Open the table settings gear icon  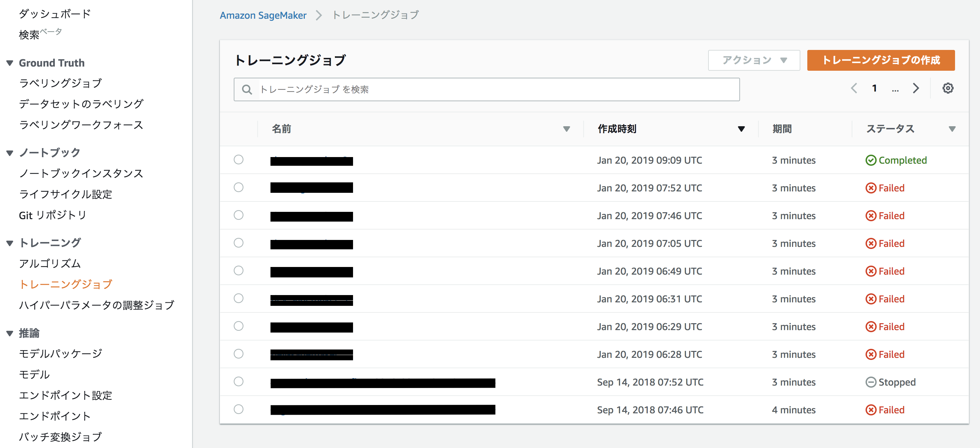coord(948,88)
